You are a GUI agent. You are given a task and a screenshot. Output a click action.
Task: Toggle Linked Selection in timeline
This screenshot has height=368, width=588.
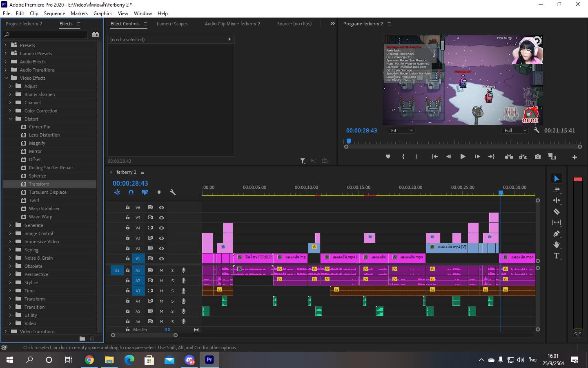click(x=145, y=192)
